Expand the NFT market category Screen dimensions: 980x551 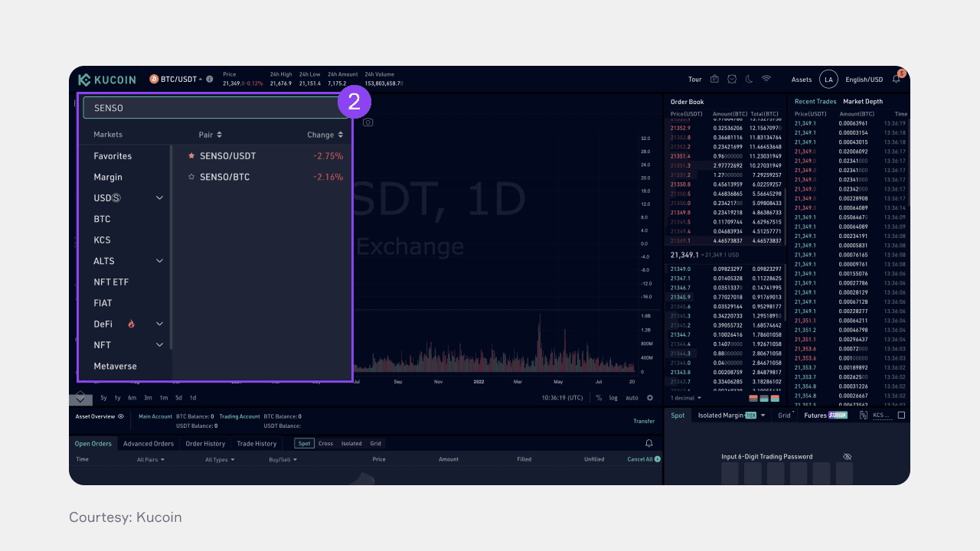(x=160, y=345)
